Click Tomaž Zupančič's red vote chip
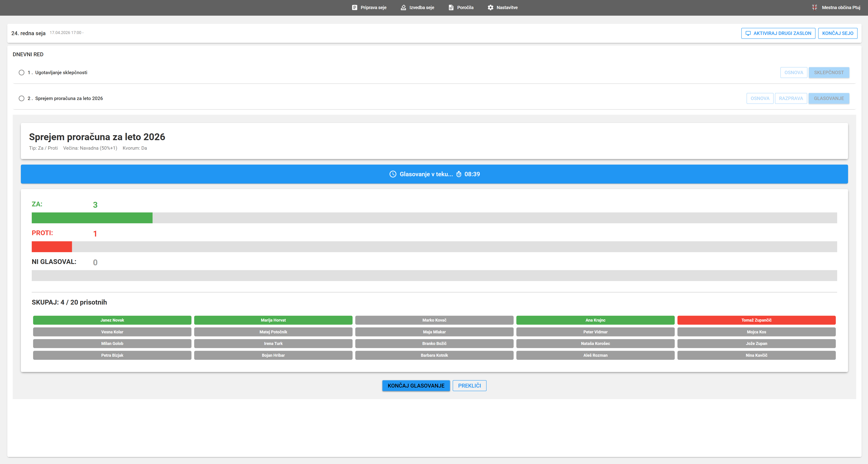 pos(756,320)
